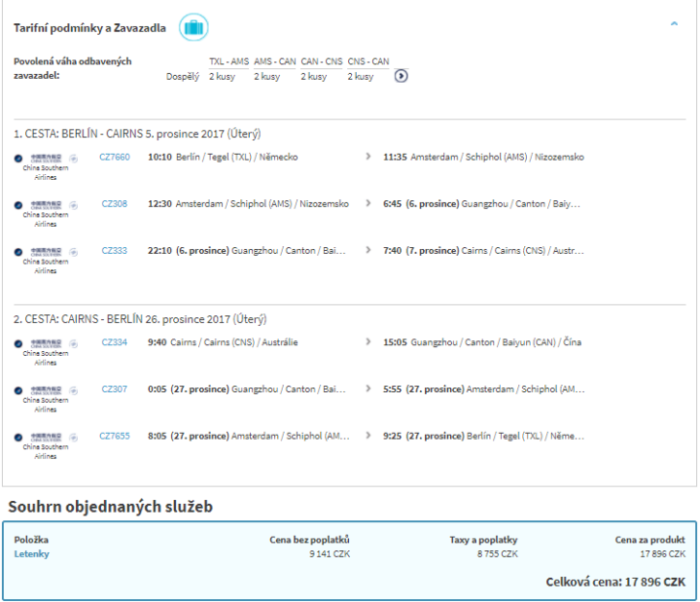This screenshot has height=602, width=700.
Task: Click the blue round badge on CZ333 row
Action: click(18, 251)
